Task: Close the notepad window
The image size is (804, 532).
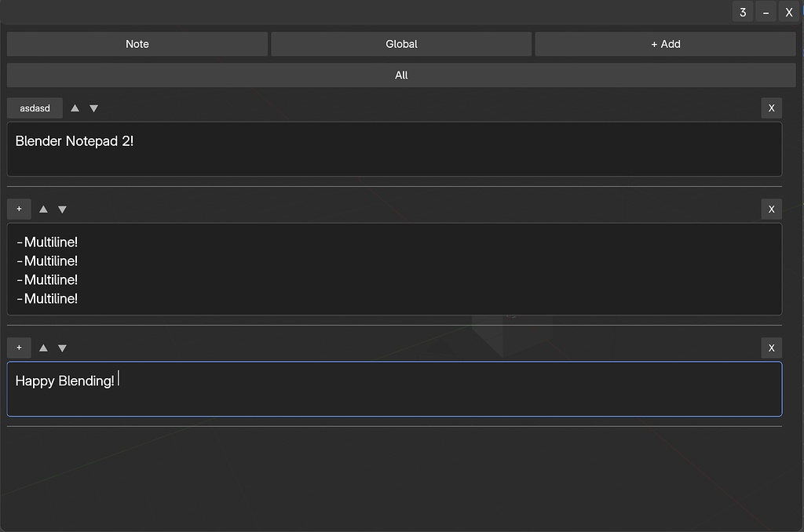Action: coord(789,13)
